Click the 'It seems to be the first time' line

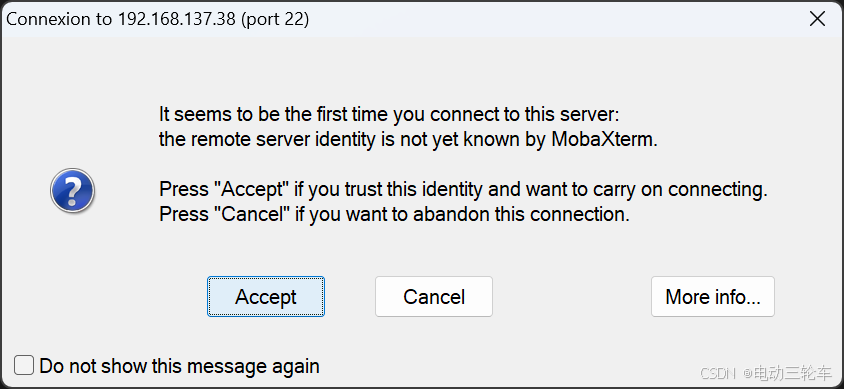(390, 115)
